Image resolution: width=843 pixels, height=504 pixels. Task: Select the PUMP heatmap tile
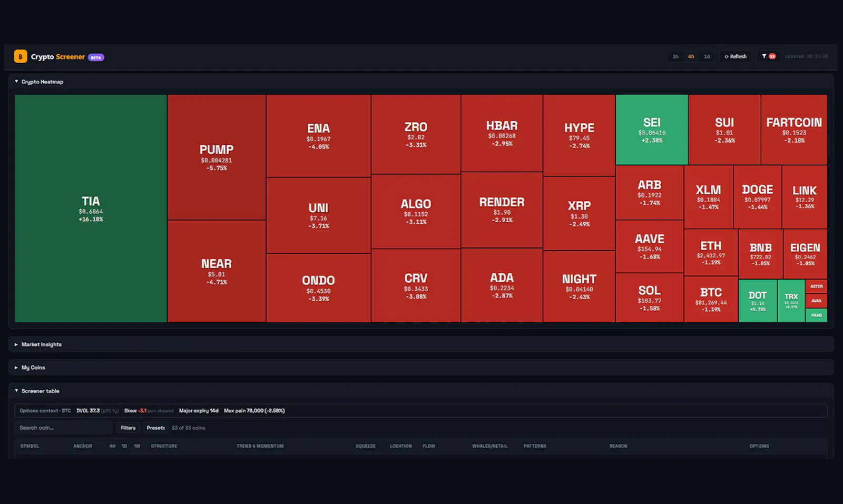pos(217,157)
